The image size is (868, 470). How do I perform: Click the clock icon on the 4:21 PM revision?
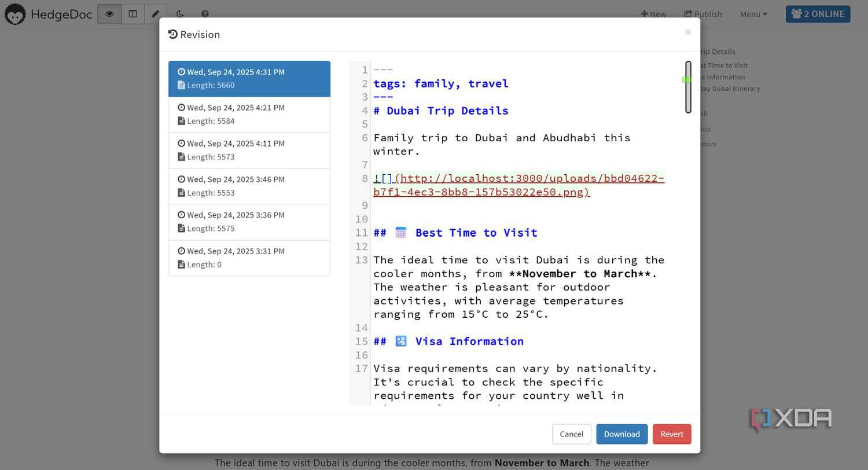(181, 108)
